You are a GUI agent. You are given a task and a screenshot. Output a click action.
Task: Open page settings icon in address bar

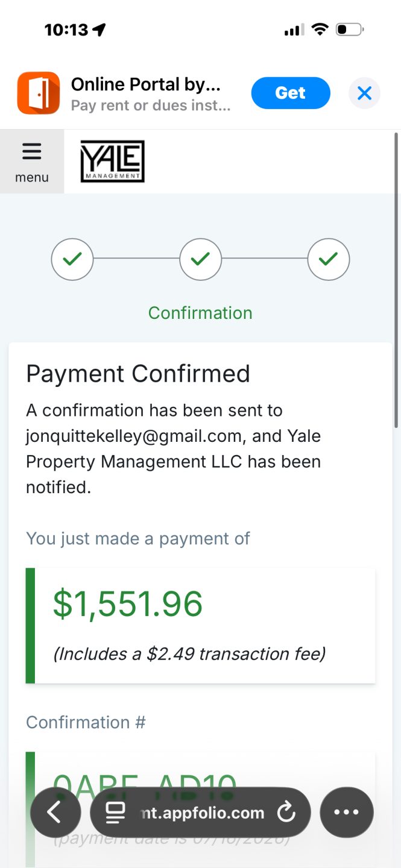click(x=115, y=813)
